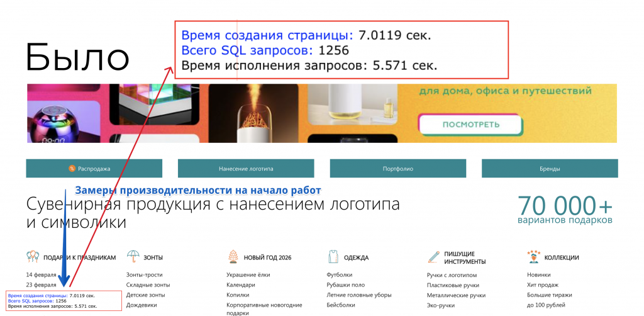Click the ПОСМОТРЕТЬ banner button
644x316 pixels.
pyautogui.click(x=470, y=125)
